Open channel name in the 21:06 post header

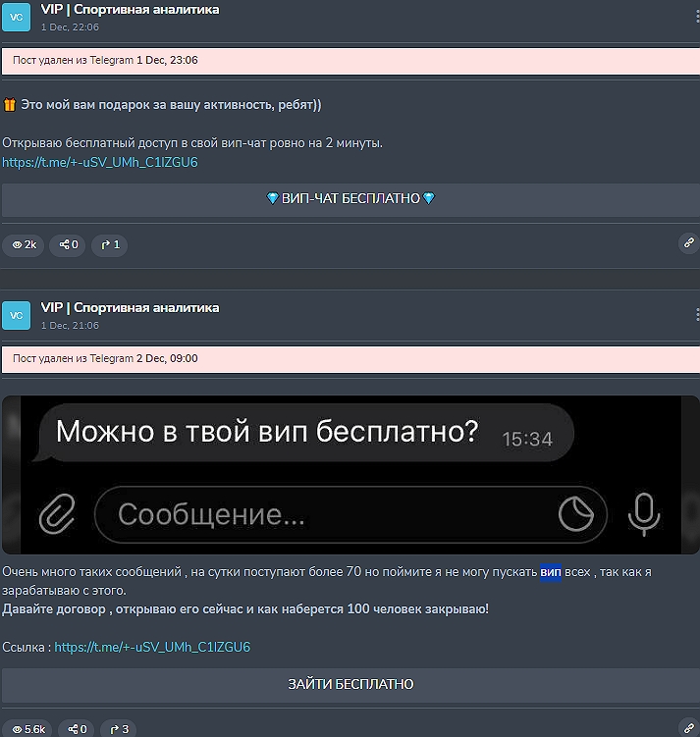[130, 307]
